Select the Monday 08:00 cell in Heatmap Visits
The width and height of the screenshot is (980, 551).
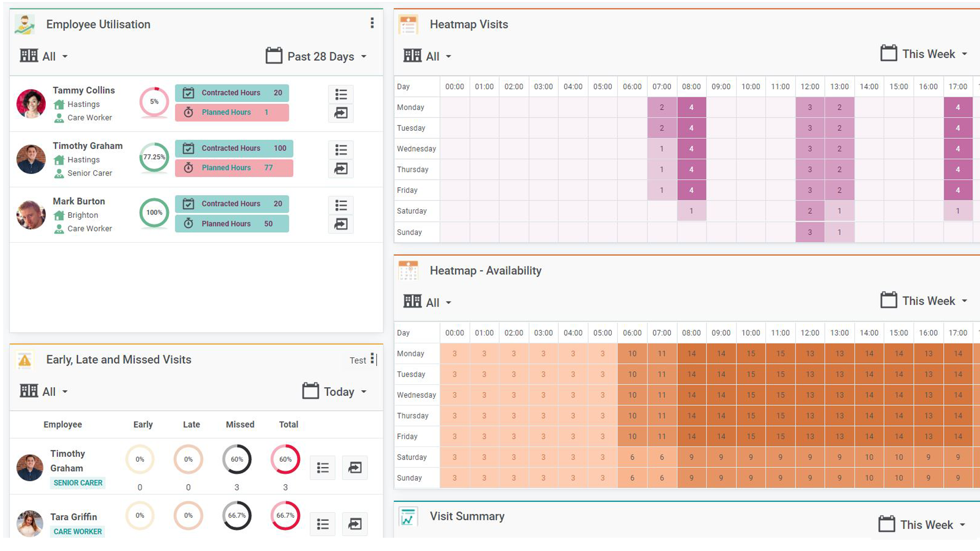pos(692,107)
